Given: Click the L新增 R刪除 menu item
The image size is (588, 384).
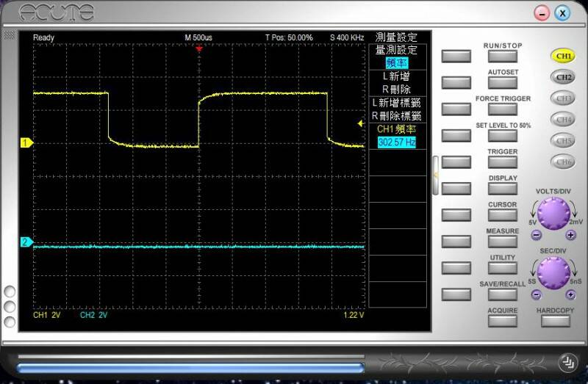Looking at the screenshot, I should pos(398,83).
